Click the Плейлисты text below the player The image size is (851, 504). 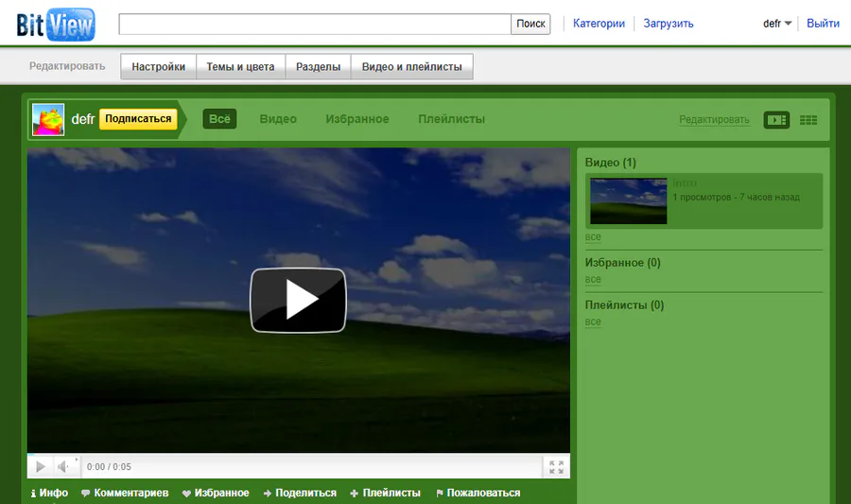(391, 493)
